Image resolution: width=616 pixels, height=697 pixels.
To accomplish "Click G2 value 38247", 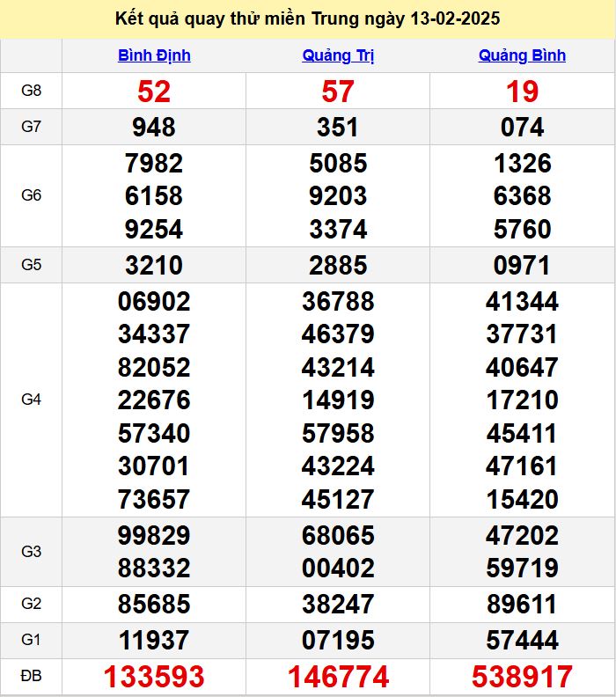I will click(338, 604).
